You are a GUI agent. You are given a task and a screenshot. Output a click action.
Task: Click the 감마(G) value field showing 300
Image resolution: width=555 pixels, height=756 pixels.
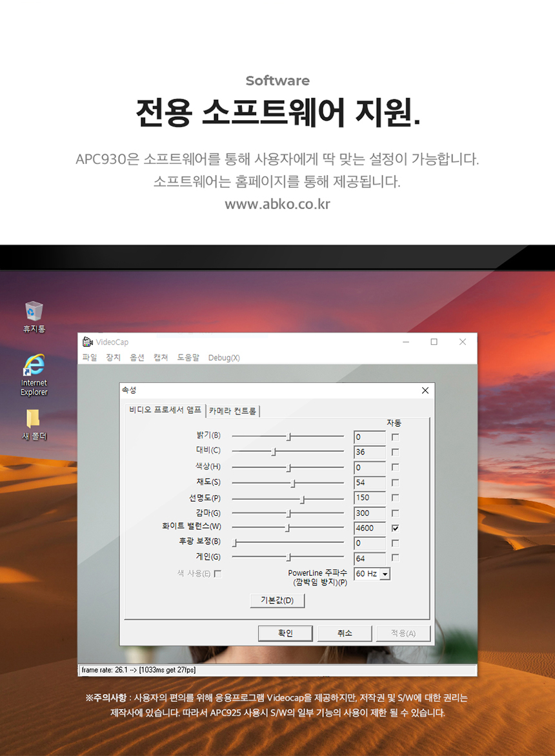point(370,513)
